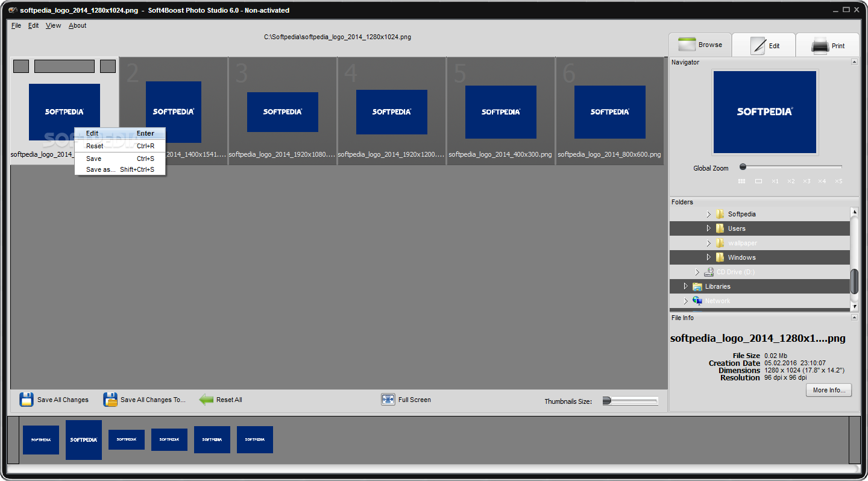Expand the Windows folder node

[709, 257]
